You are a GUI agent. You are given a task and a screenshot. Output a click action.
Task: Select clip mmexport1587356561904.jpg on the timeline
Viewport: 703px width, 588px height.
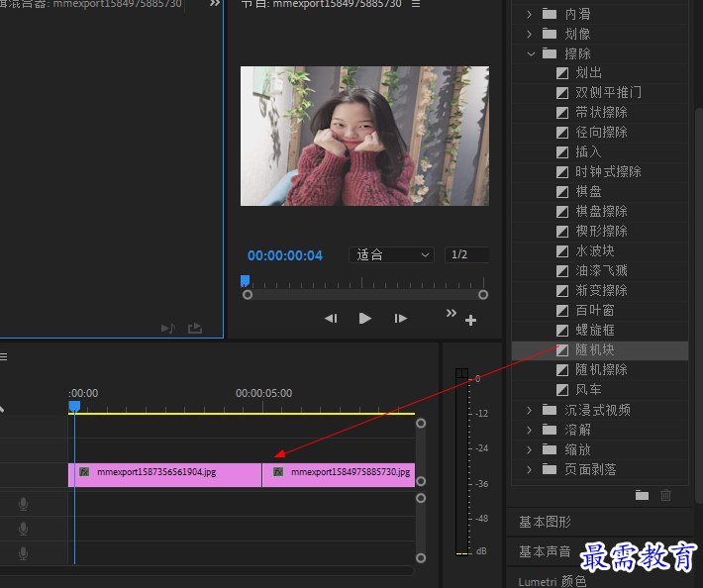[x=165, y=475]
